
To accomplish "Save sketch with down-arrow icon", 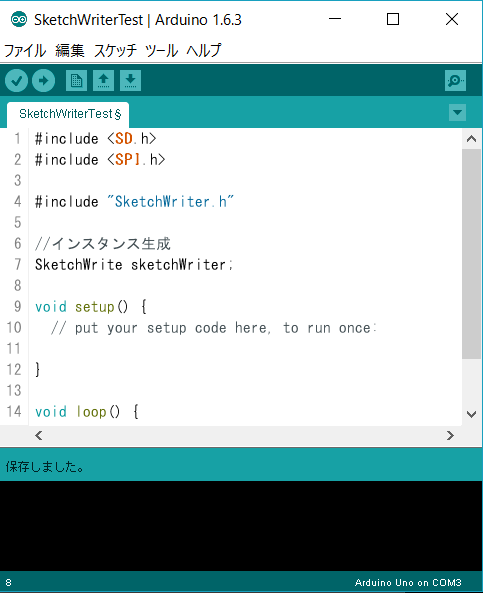I will [130, 81].
